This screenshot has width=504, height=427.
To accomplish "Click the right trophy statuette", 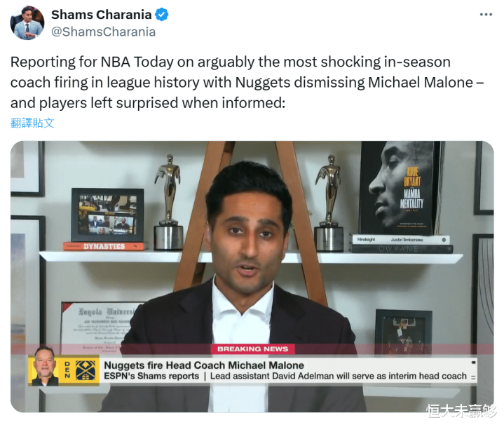I will [x=329, y=203].
